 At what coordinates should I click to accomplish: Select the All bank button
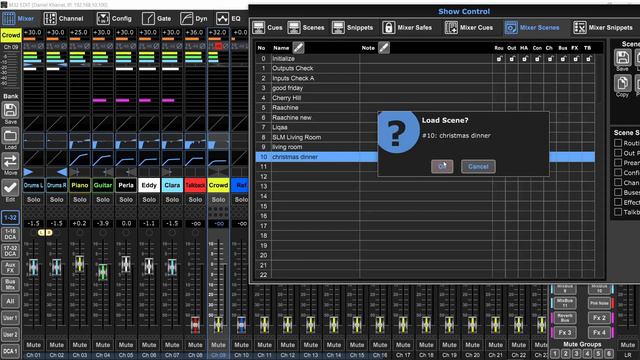(10, 301)
